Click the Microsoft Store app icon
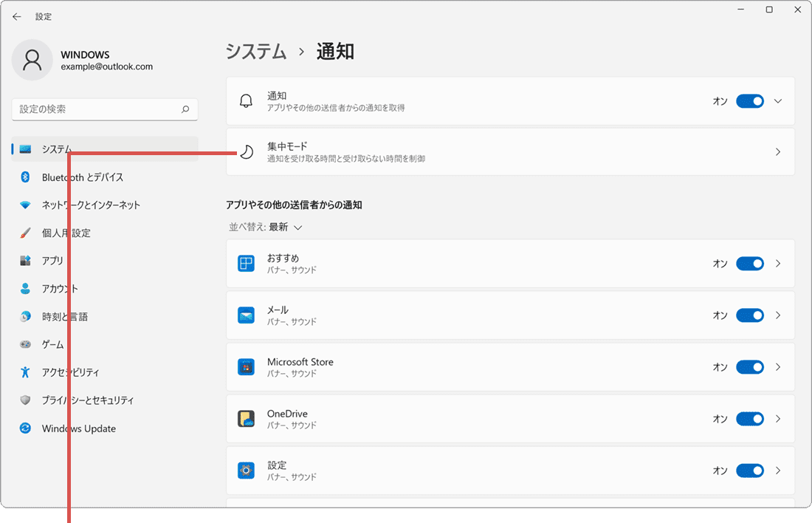Screen dimensions: 812x523 tap(246, 367)
